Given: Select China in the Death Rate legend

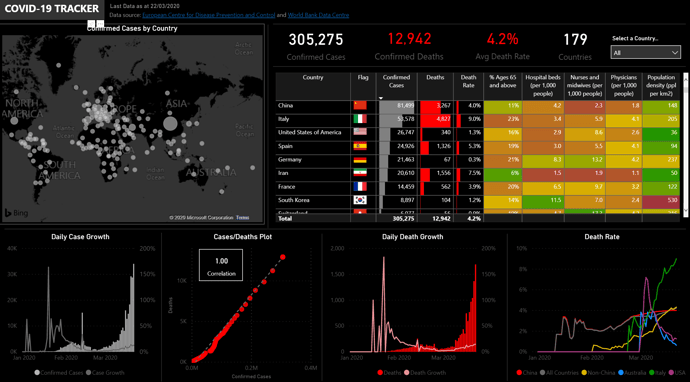Looking at the screenshot, I should tap(527, 372).
